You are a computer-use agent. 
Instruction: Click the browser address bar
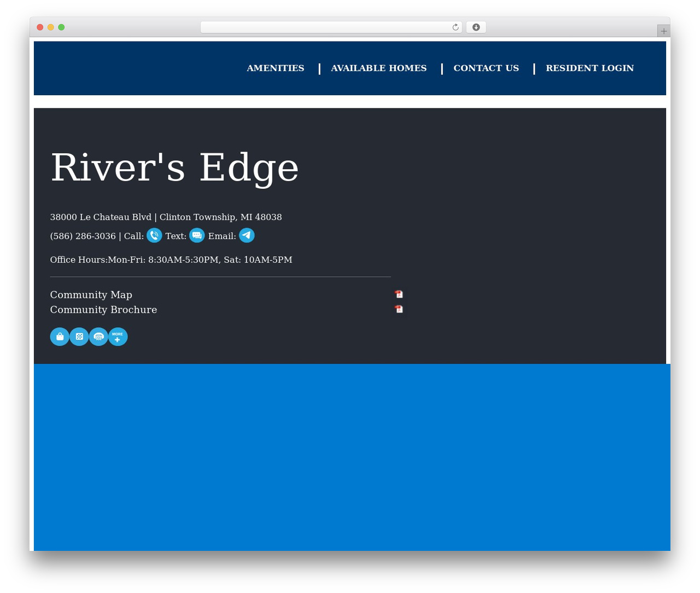pyautogui.click(x=331, y=27)
